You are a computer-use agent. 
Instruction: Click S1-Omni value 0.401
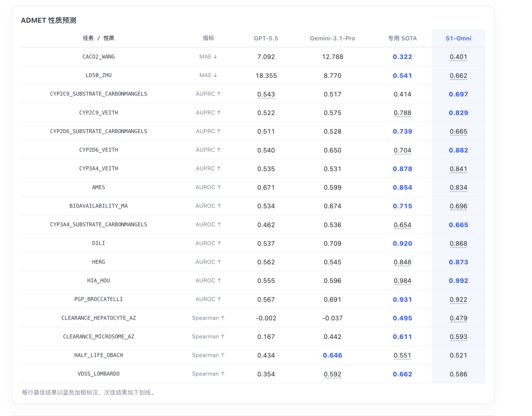pyautogui.click(x=458, y=57)
